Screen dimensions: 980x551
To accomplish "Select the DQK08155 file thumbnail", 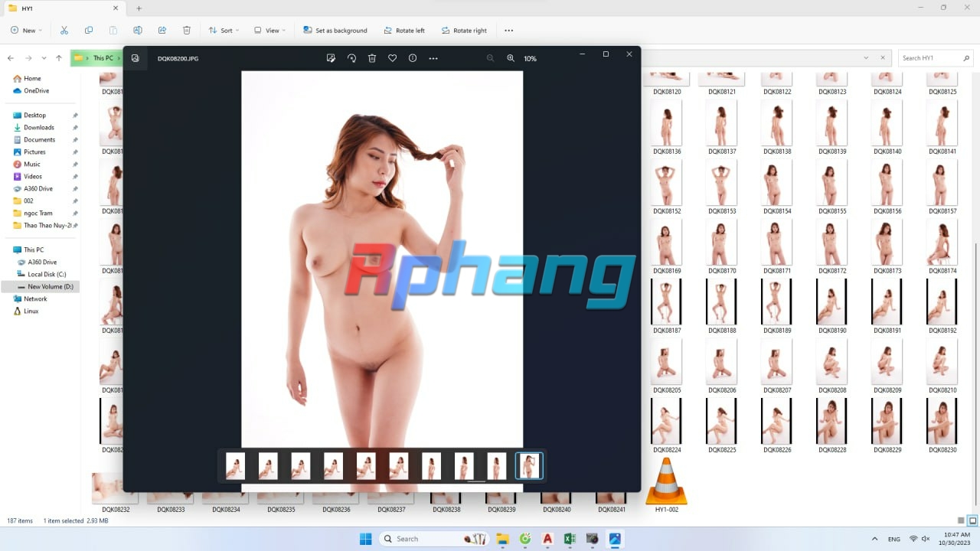I will (x=832, y=189).
